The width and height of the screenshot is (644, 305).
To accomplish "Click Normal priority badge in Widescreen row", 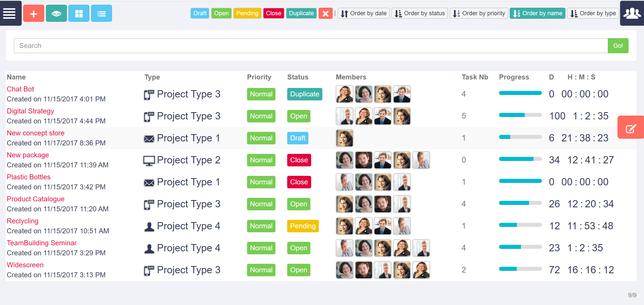I will [x=261, y=270].
